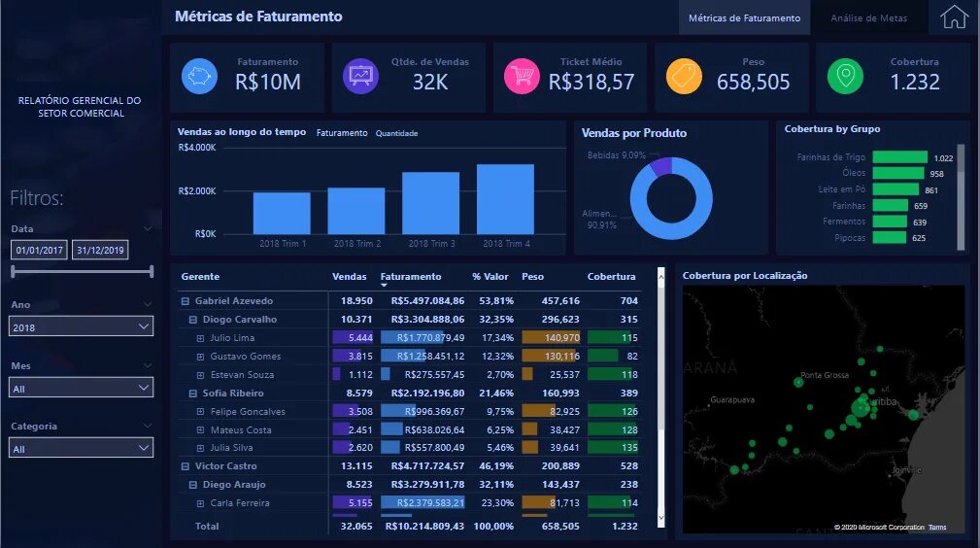The image size is (980, 548).
Task: Open the Categoria dropdown
Action: 81,448
